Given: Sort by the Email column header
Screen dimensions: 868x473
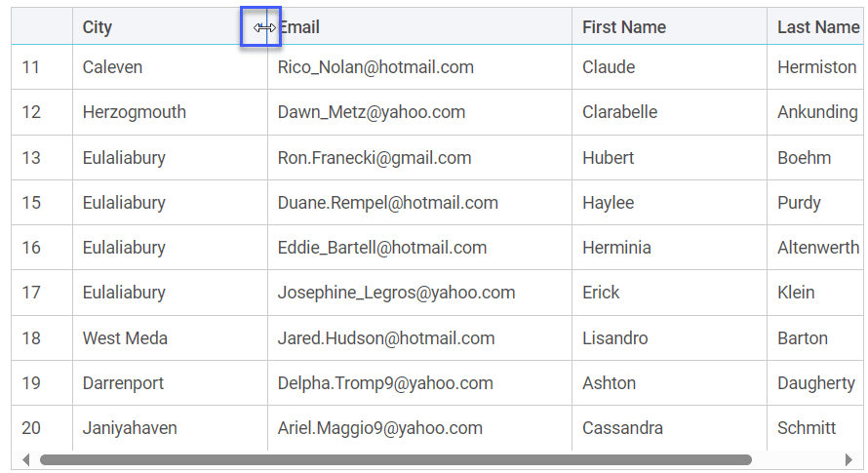Looking at the screenshot, I should [300, 27].
